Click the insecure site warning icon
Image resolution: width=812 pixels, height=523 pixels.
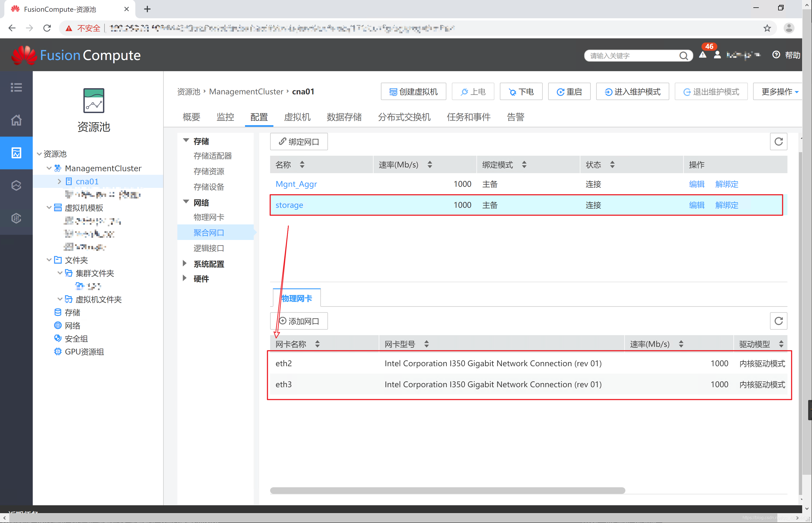69,28
